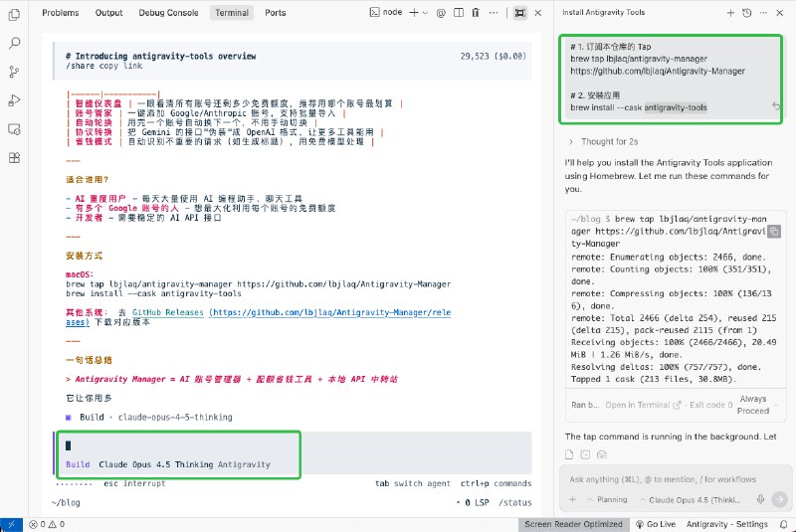
Task: Click 'Open in Terminal' link
Action: [642, 405]
